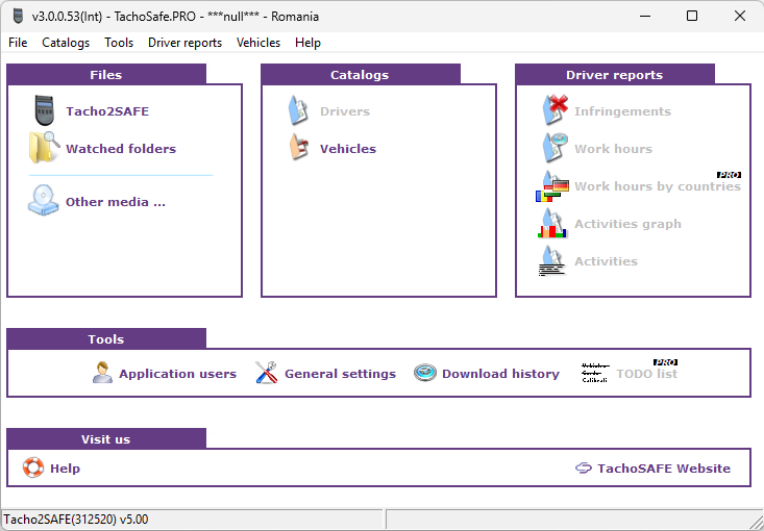The width and height of the screenshot is (764, 531).
Task: Click the Help lifebuoy icon
Action: click(x=33, y=468)
